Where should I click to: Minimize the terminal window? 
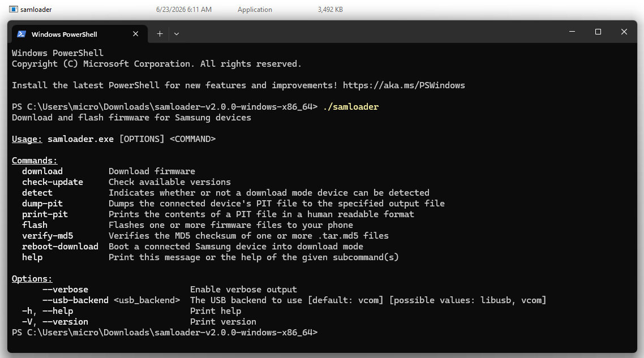click(x=572, y=32)
